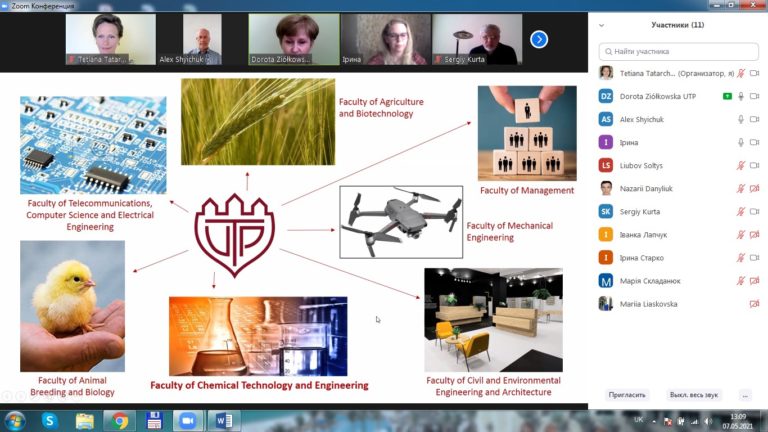Open Windows Explorer folder in taskbar
Image resolution: width=768 pixels, height=432 pixels.
point(85,421)
